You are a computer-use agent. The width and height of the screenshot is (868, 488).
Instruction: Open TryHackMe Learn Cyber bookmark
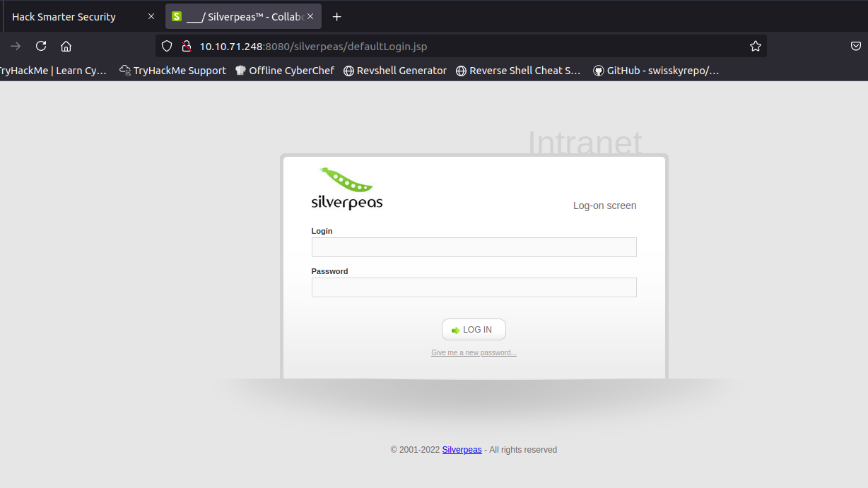[x=53, y=71]
